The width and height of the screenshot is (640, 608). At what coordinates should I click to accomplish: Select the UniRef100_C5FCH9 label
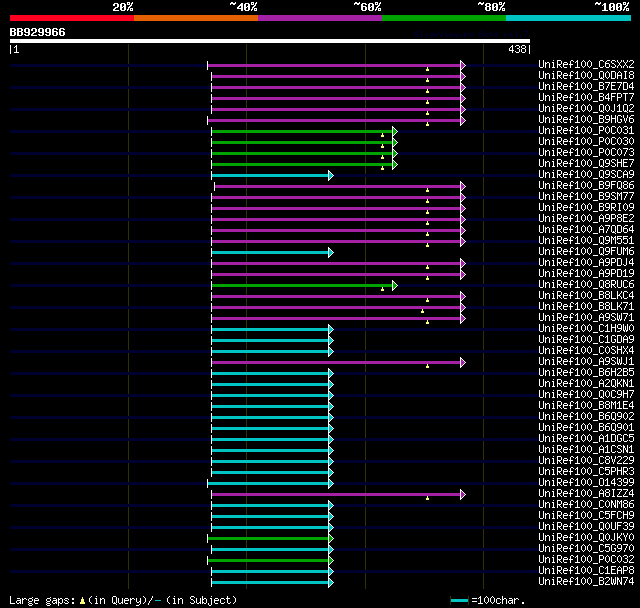coord(586,516)
